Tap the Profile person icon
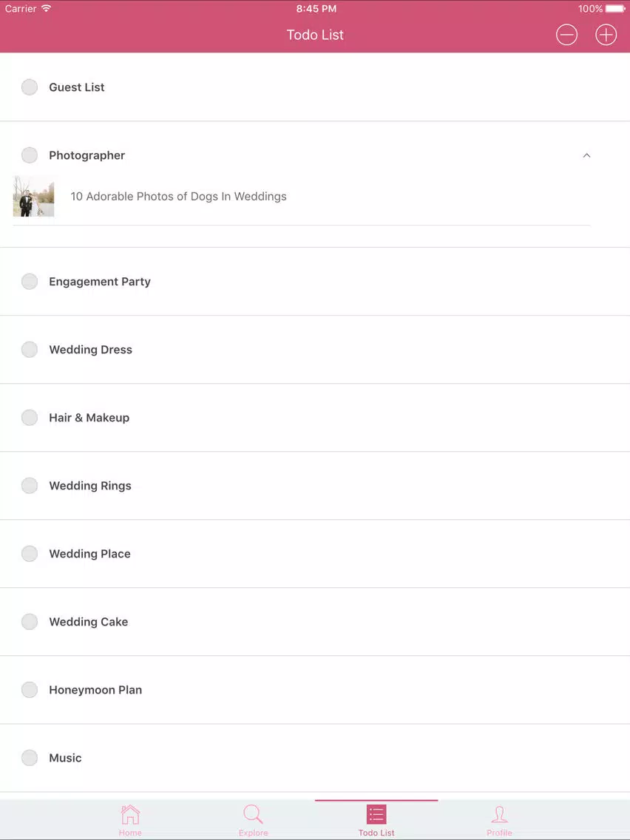This screenshot has height=840, width=630. coord(499,815)
